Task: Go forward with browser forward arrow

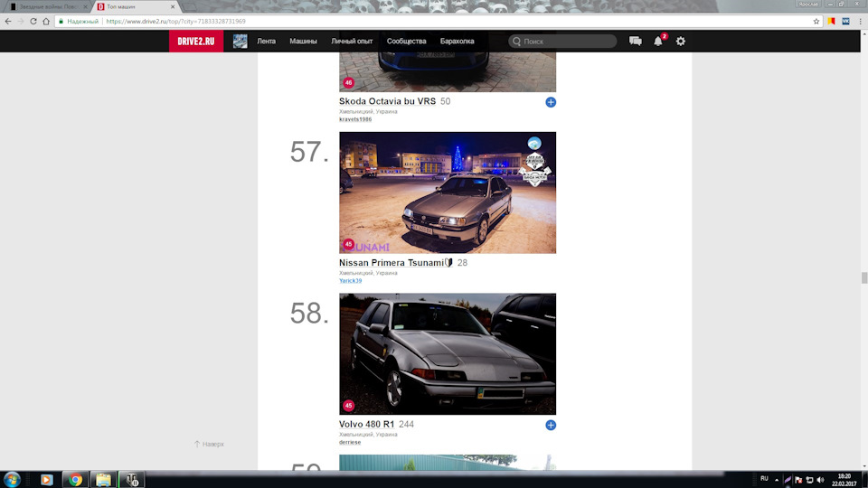Action: 21,21
